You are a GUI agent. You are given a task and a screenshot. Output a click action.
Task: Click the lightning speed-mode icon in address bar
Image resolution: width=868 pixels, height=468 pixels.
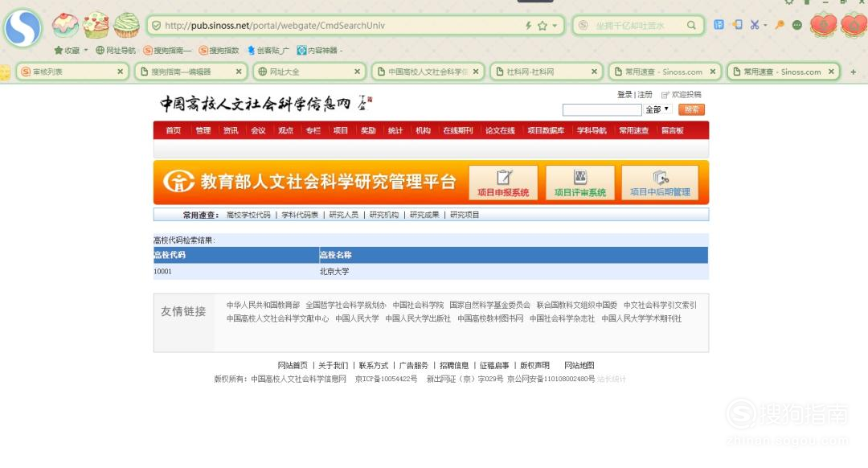point(529,26)
